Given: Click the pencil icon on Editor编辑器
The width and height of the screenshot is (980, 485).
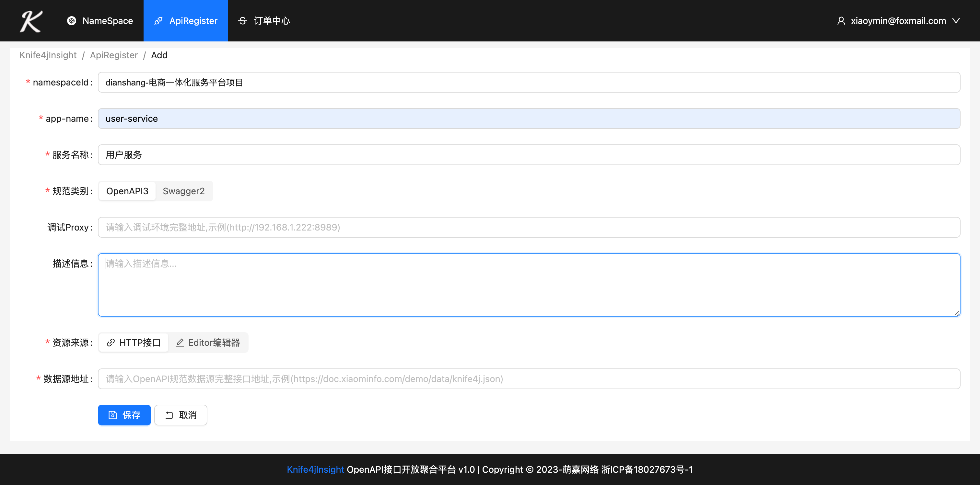Looking at the screenshot, I should tap(180, 343).
